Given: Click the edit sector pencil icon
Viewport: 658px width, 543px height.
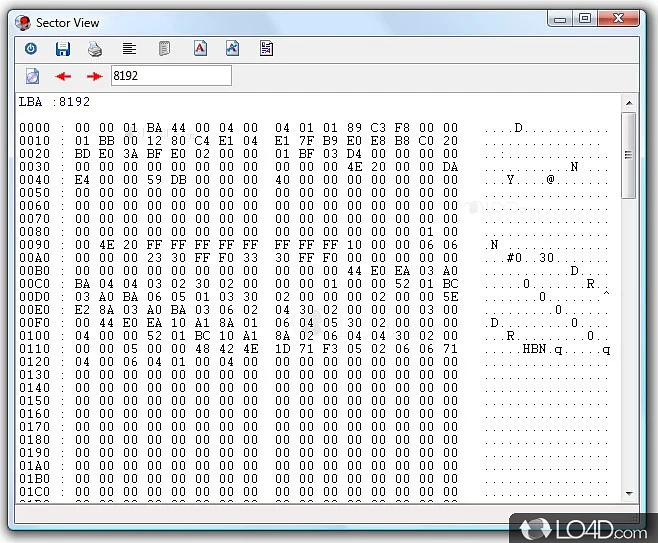Looking at the screenshot, I should pos(32,76).
